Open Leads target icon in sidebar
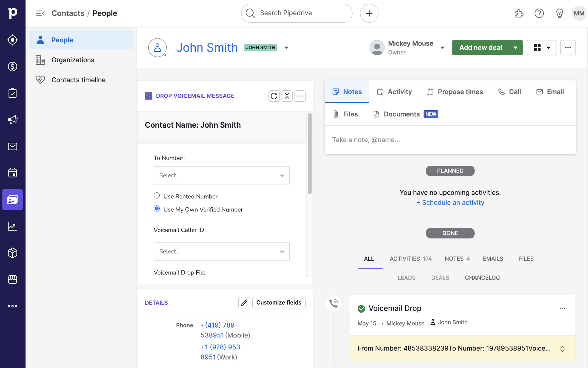 (13, 40)
